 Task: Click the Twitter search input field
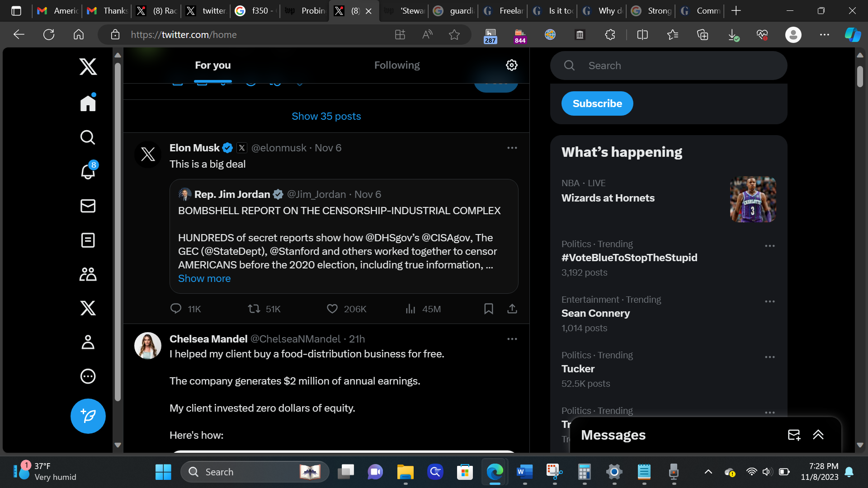tap(668, 66)
